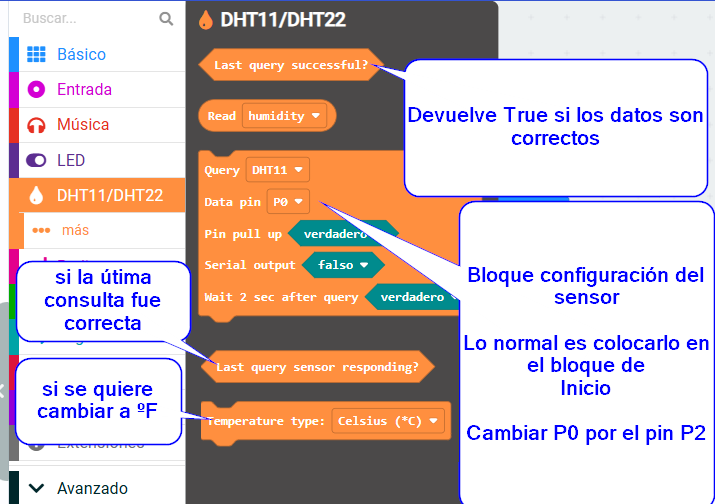The image size is (715, 504).
Task: Open the humidity dropdown in Read block
Action: click(x=286, y=116)
